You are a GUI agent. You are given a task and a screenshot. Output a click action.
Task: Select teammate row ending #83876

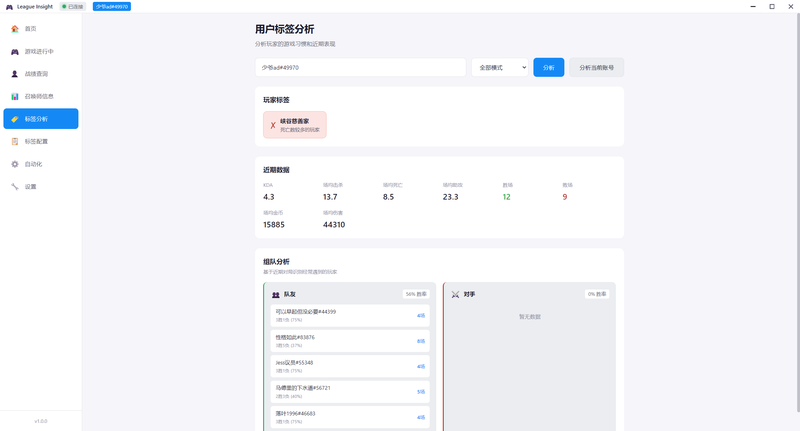point(350,341)
